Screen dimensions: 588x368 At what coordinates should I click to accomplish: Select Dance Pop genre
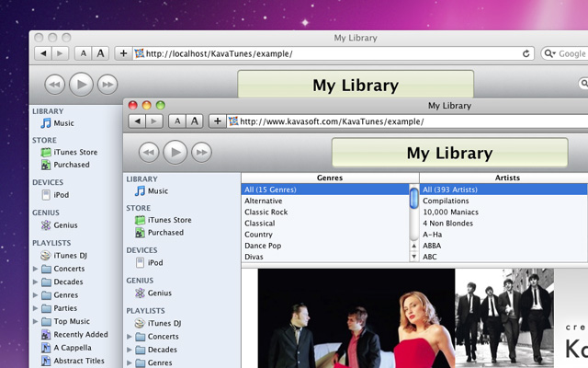[325, 246]
